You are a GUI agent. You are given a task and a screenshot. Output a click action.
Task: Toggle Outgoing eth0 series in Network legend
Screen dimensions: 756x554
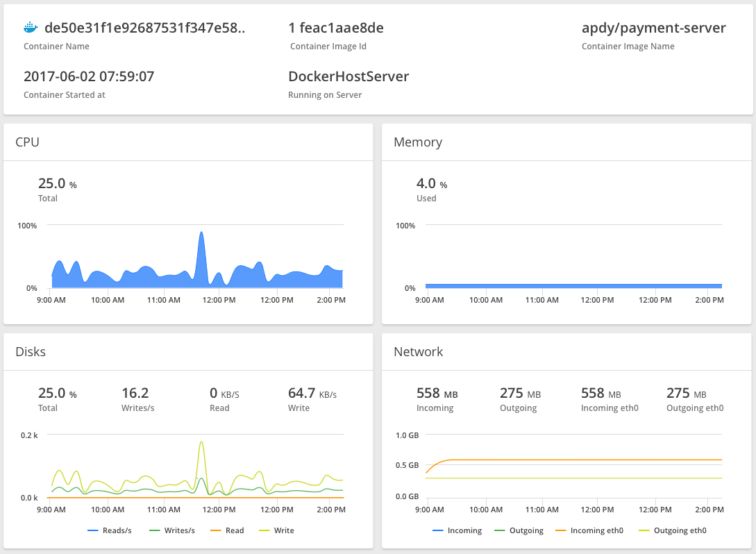coord(673,530)
